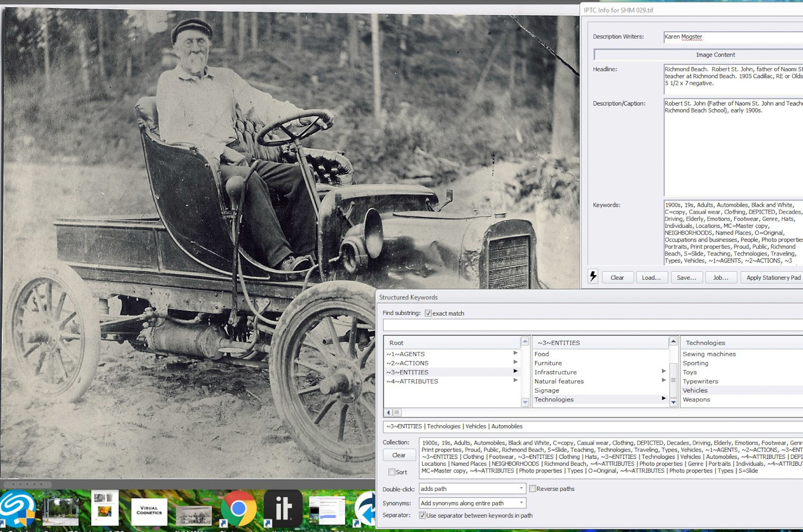The width and height of the screenshot is (803, 532).
Task: Open the Seagate Toolkit desktop shortcut
Action: (18, 509)
